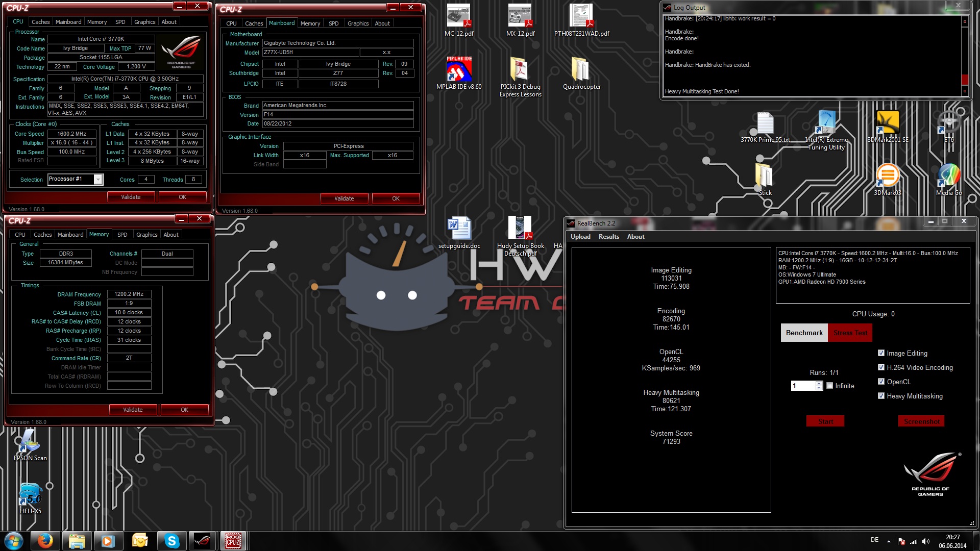This screenshot has width=980, height=551.
Task: Launch 3DMark2001 SE shortcut
Action: [888, 127]
